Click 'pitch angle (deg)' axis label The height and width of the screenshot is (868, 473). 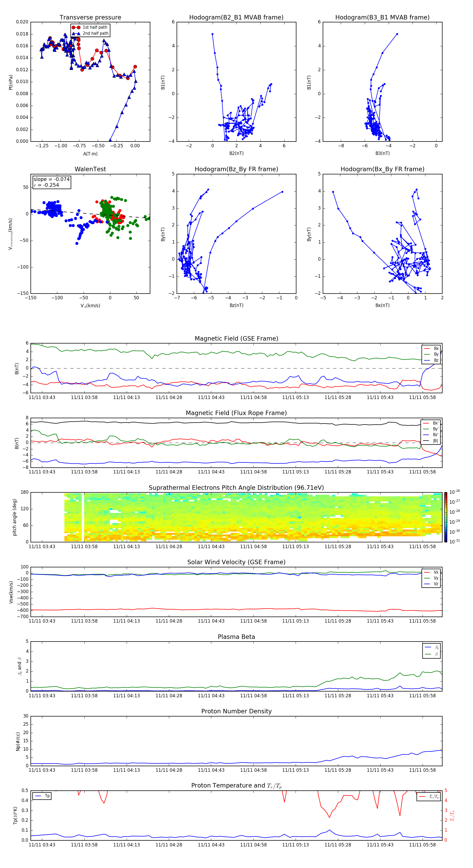point(14,517)
